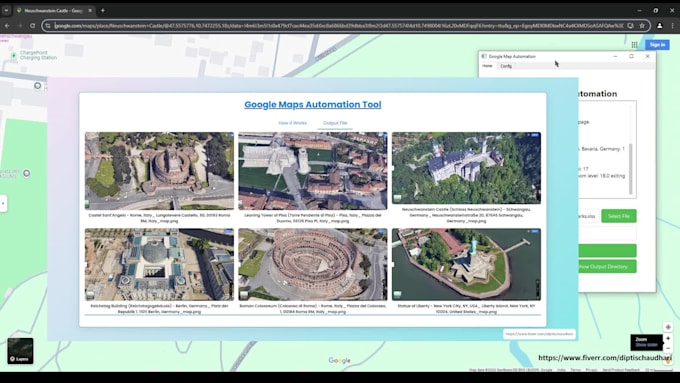Image resolution: width=680 pixels, height=383 pixels.
Task: Click Show Output Directory button
Action: [x=607, y=266]
